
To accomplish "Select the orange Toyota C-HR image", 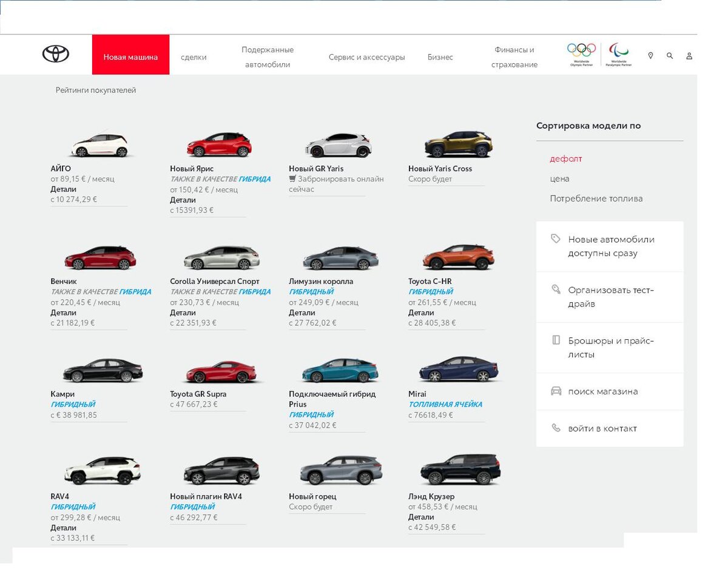I will [458, 257].
